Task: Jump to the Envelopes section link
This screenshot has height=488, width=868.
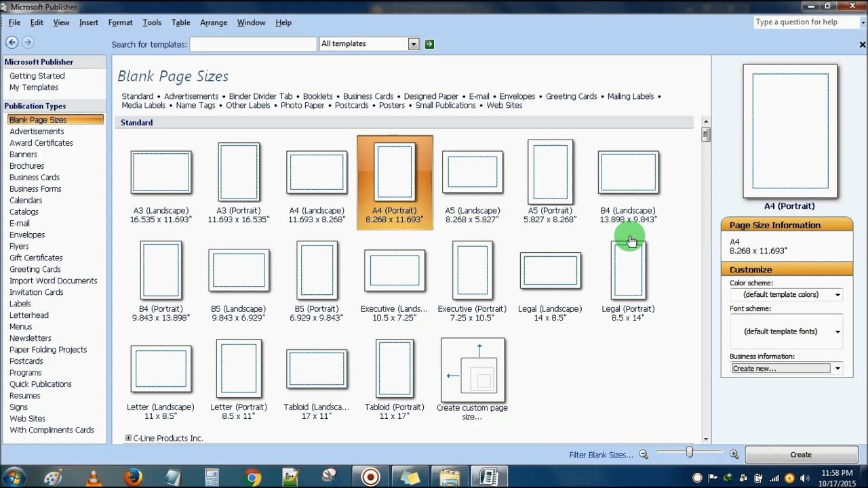Action: (x=517, y=96)
